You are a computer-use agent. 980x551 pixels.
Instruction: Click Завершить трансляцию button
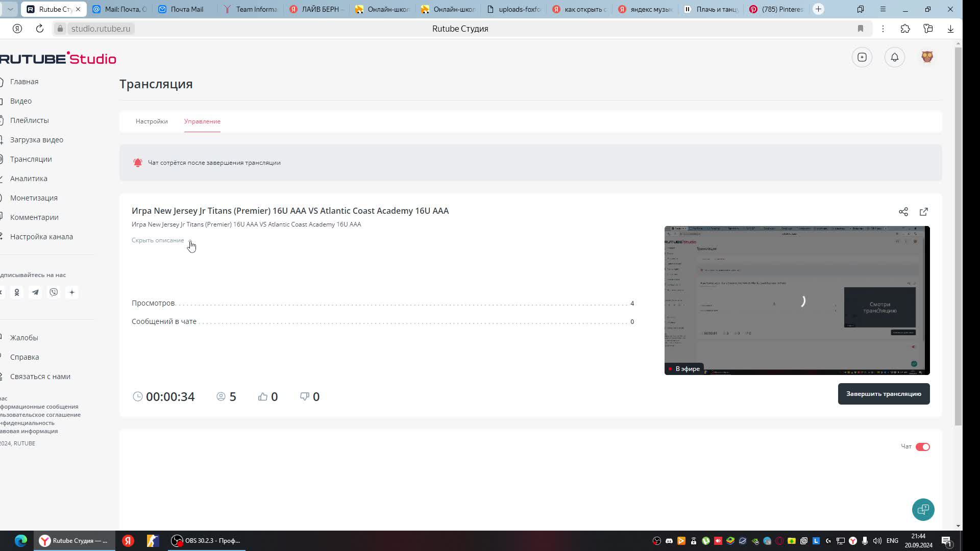pos(883,394)
